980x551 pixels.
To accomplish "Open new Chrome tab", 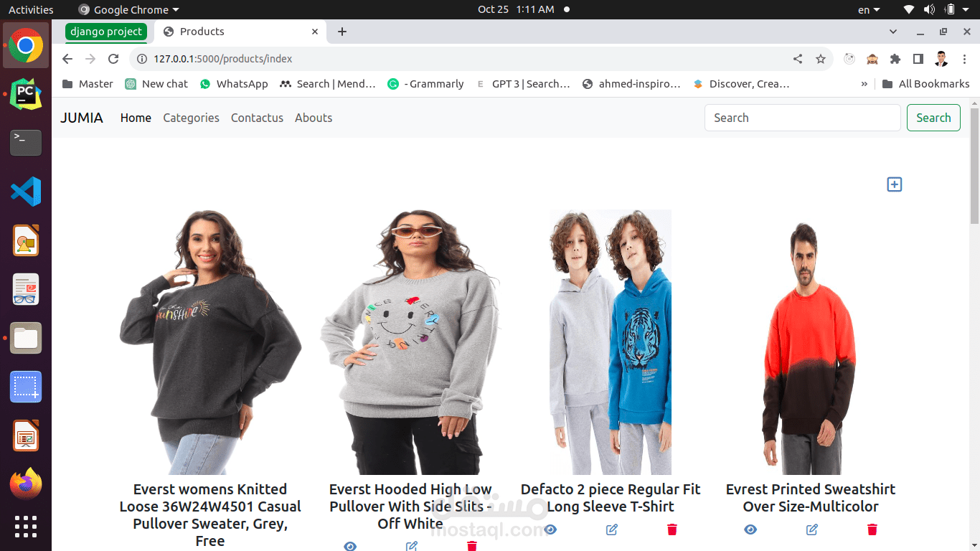I will click(342, 32).
